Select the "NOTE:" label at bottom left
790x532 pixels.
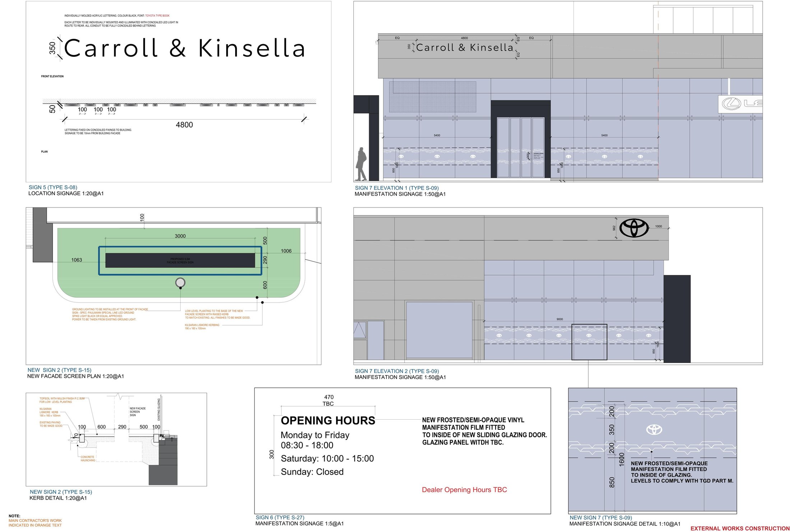(x=14, y=516)
